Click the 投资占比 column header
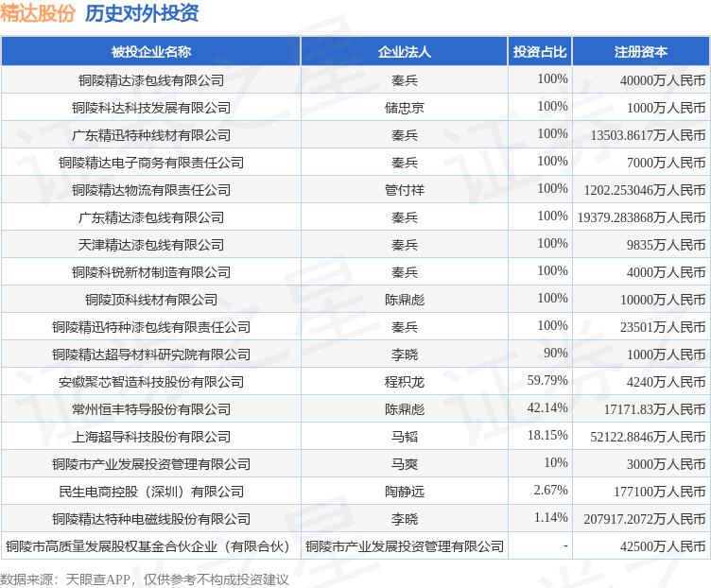Image resolution: width=711 pixels, height=588 pixels. 540,52
